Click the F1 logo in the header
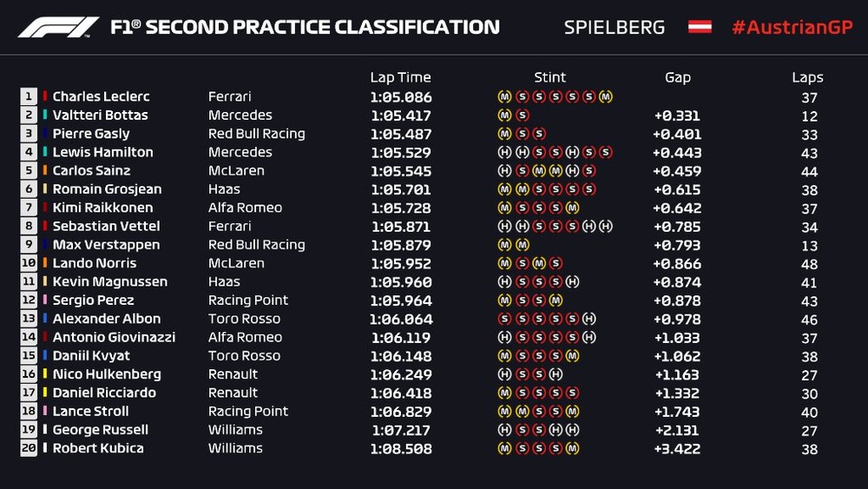The image size is (868, 489). coord(59,27)
